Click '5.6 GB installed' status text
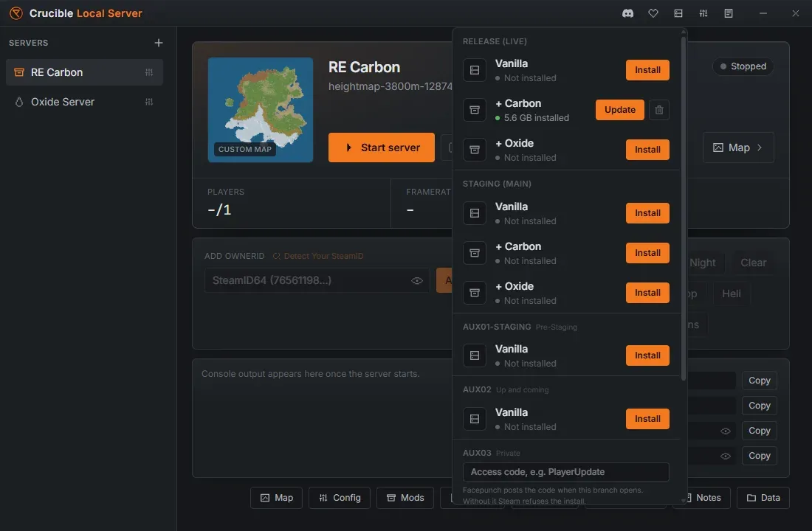812x531 pixels. 536,118
